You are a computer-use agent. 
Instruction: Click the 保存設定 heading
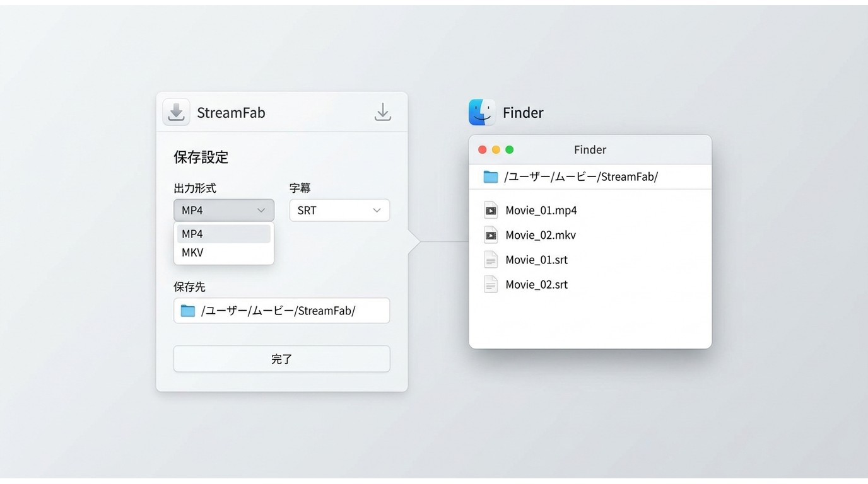(x=201, y=157)
